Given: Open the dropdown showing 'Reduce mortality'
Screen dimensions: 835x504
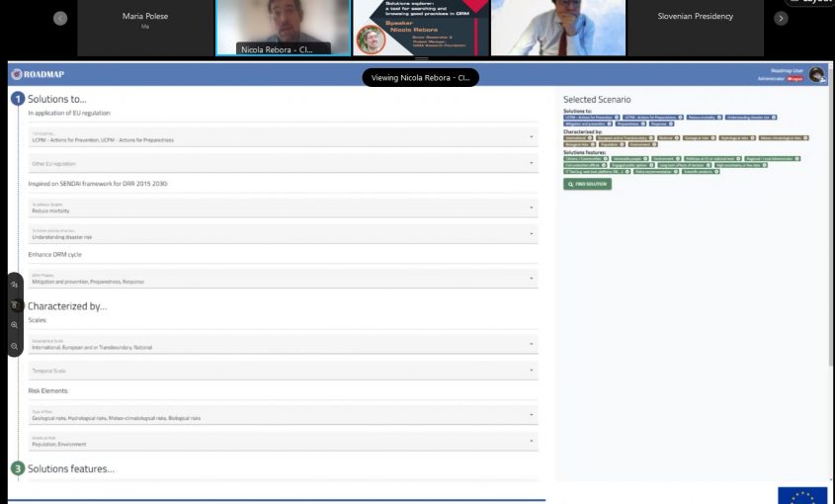Looking at the screenshot, I should pos(283,208).
